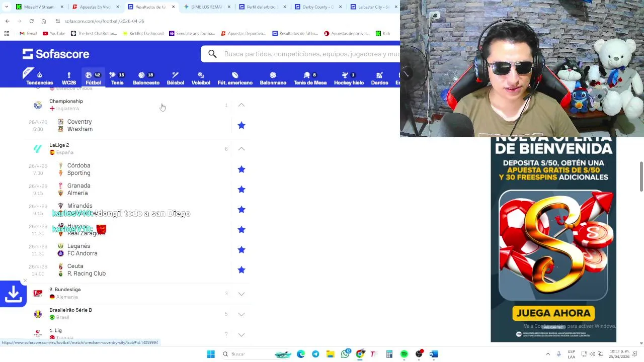Open the bookmarks apps grid icon
Viewport: 644px width, 362px height.
[7, 33]
